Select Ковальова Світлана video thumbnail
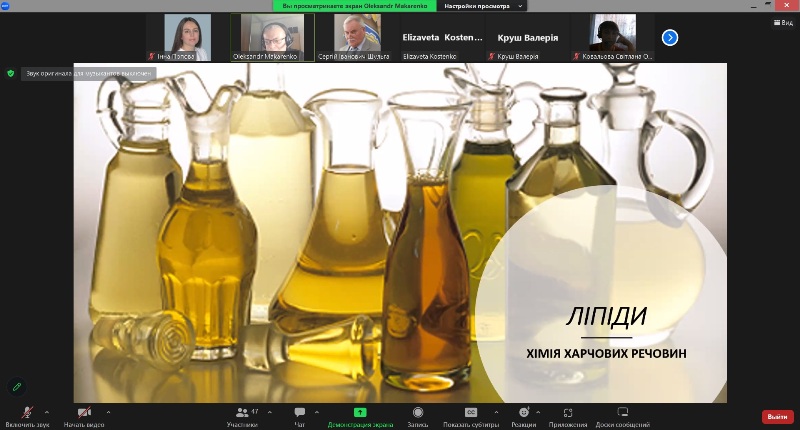800x430 pixels. [613, 38]
